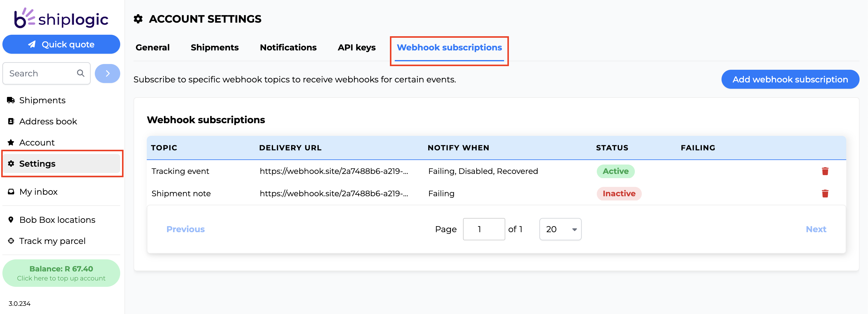Delete the Tracking event webhook subscription
The height and width of the screenshot is (314, 868).
(x=825, y=171)
